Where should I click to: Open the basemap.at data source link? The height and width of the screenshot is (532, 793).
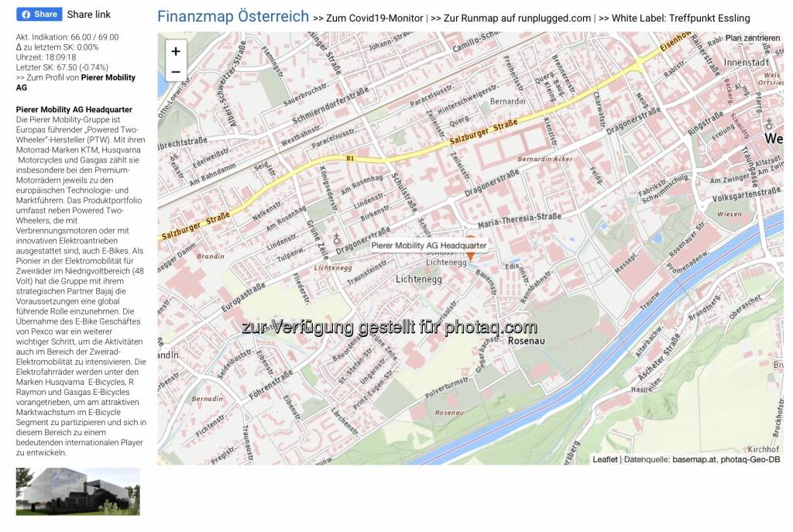693,459
